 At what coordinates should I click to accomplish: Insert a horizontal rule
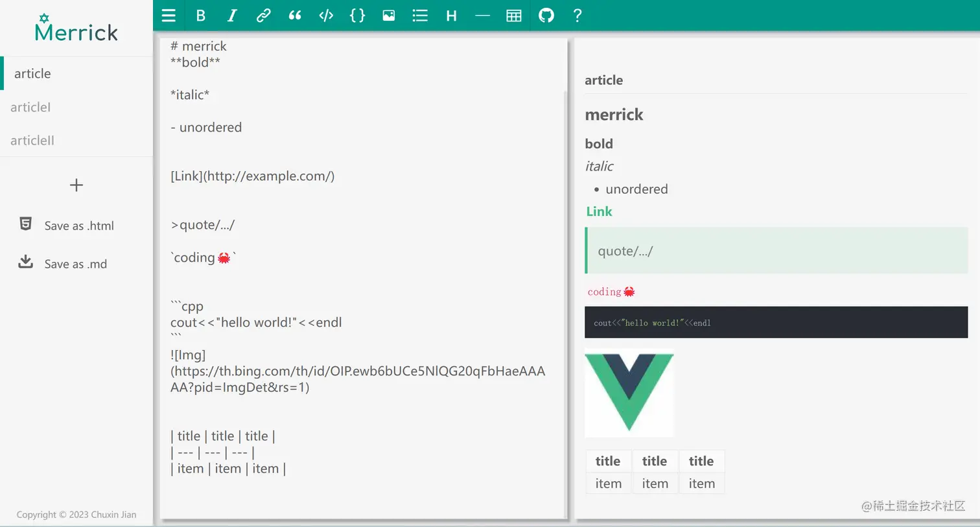click(482, 16)
